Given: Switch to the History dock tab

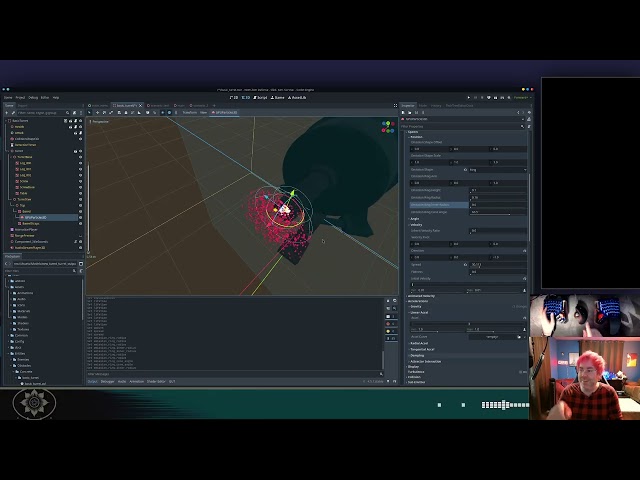Looking at the screenshot, I should tap(436, 105).
